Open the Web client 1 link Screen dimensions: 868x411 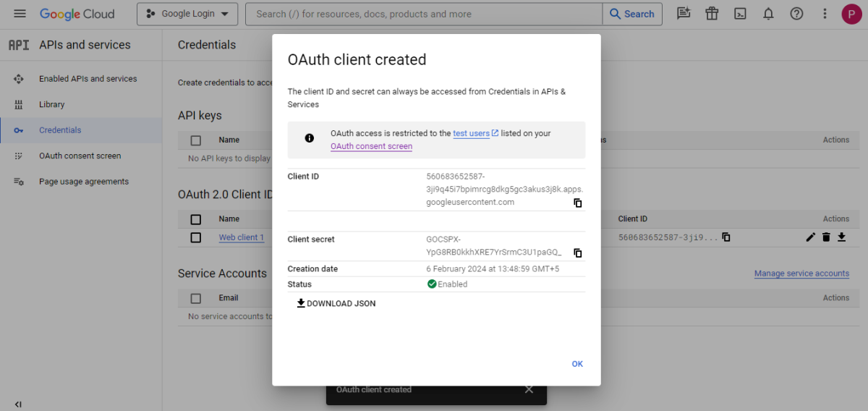(242, 237)
